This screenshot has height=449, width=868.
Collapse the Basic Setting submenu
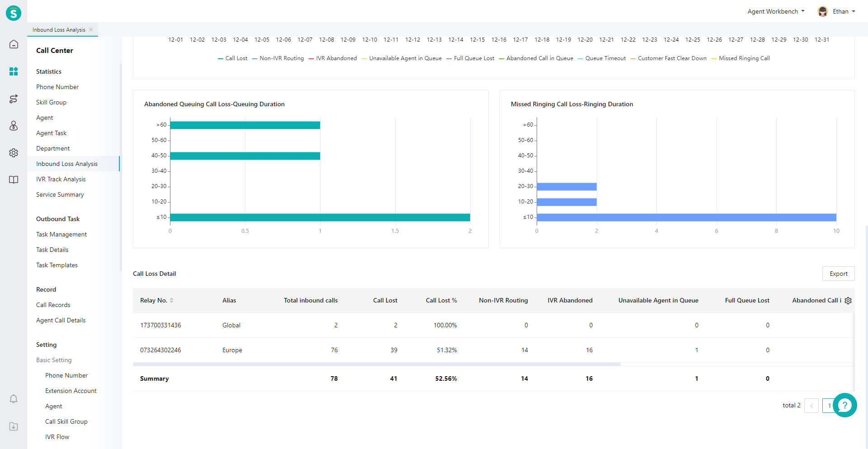(54, 360)
